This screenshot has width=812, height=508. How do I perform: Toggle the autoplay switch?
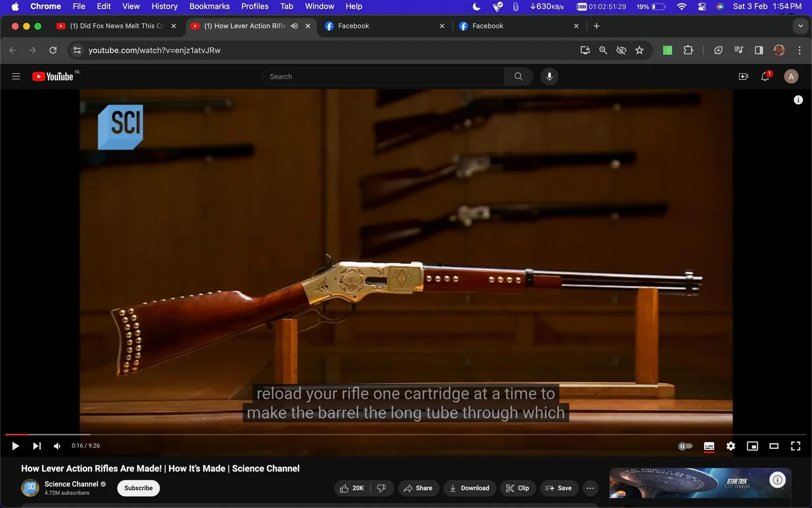click(685, 446)
